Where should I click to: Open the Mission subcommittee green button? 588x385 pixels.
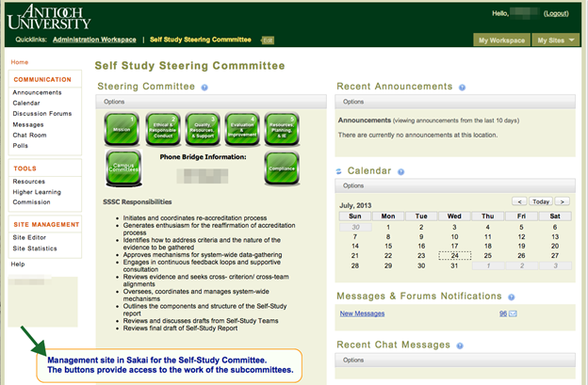(122, 129)
